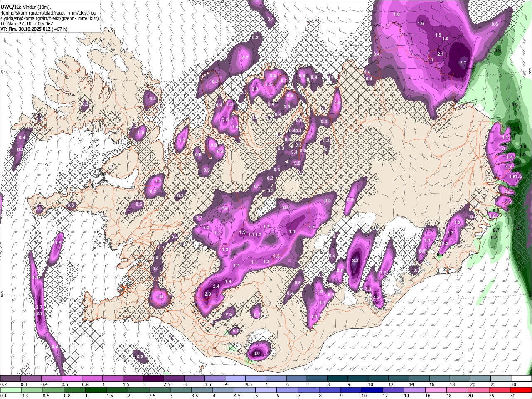Click the '2.1' value in the northeast snow band
The height and width of the screenshot is (399, 532).
pos(441,54)
